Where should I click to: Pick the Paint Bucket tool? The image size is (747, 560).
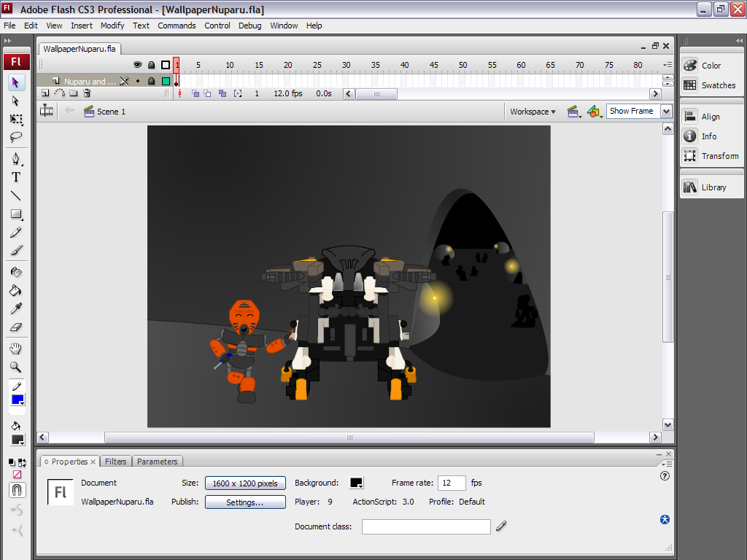(16, 290)
